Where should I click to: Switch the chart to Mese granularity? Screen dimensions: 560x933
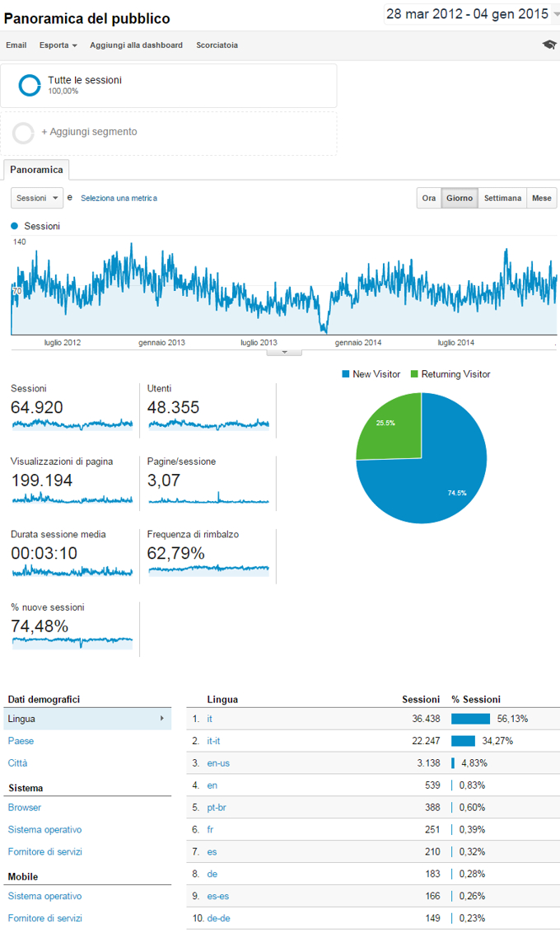coord(542,198)
